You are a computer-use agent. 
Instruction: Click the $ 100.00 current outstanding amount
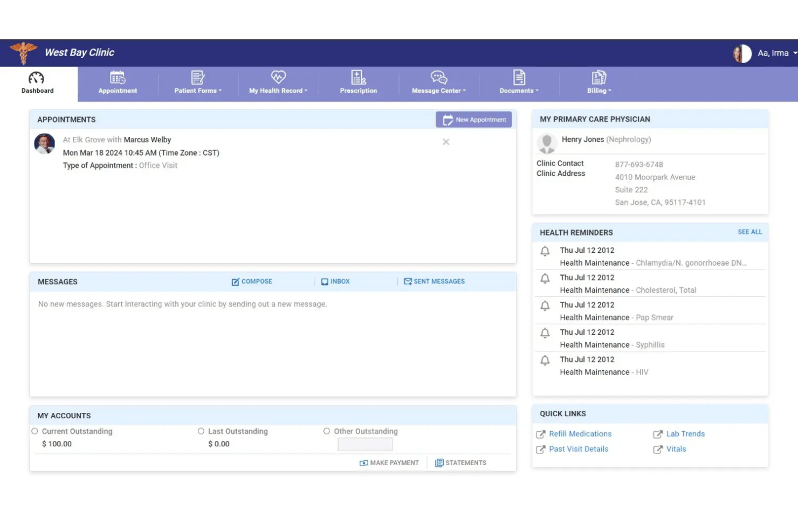[x=57, y=444]
